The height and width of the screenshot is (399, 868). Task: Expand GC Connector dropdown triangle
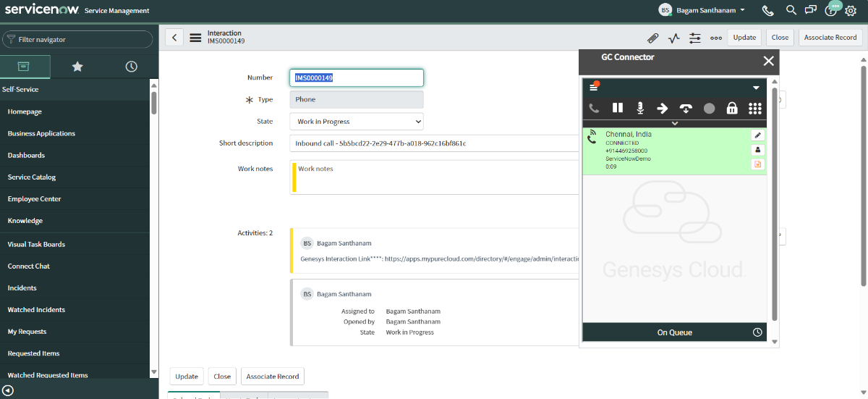coord(756,88)
